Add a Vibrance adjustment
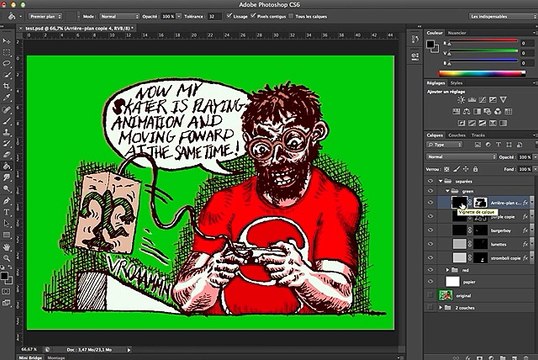 (503, 100)
